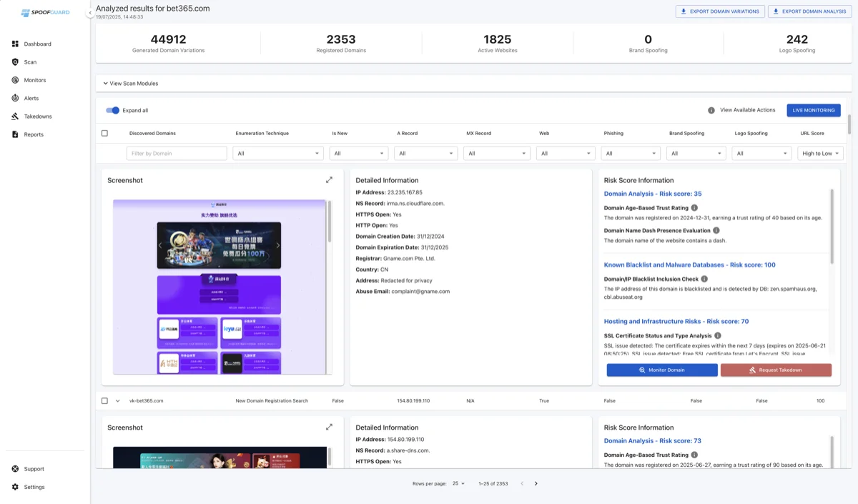Click the Risk Score Information panel scrollbar

point(832,227)
